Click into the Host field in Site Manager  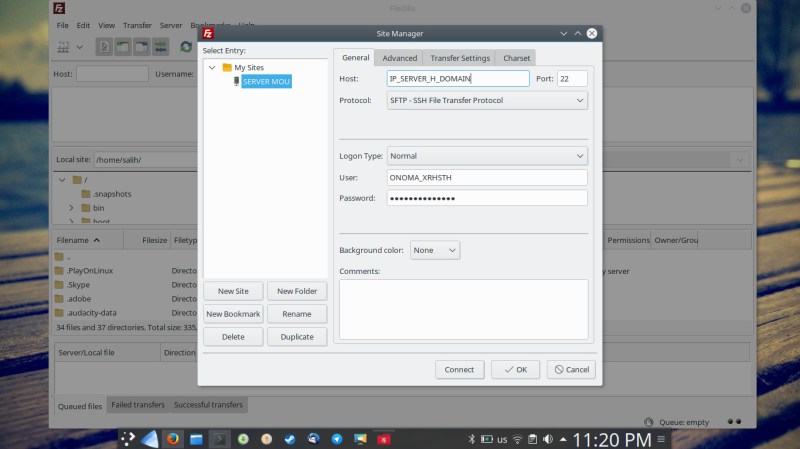point(458,79)
